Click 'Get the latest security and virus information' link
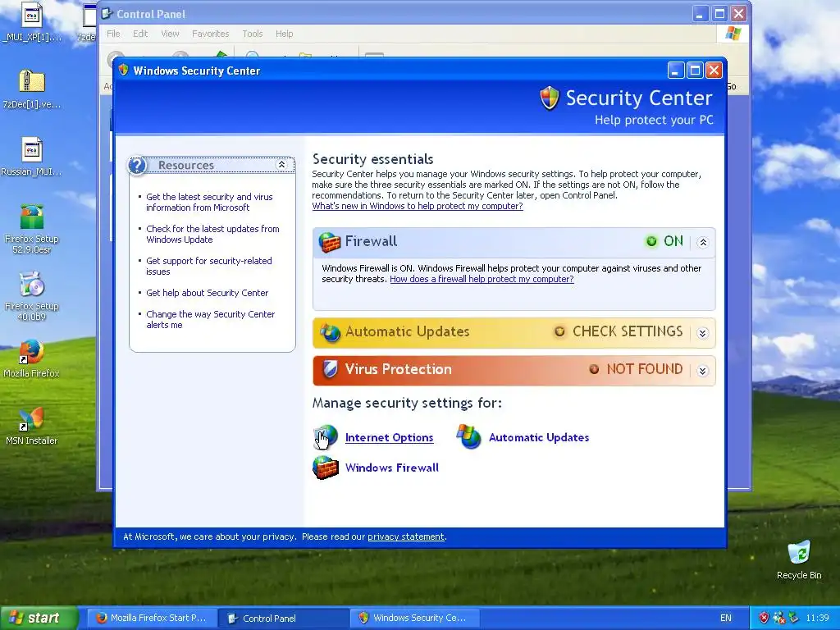 pyautogui.click(x=209, y=202)
